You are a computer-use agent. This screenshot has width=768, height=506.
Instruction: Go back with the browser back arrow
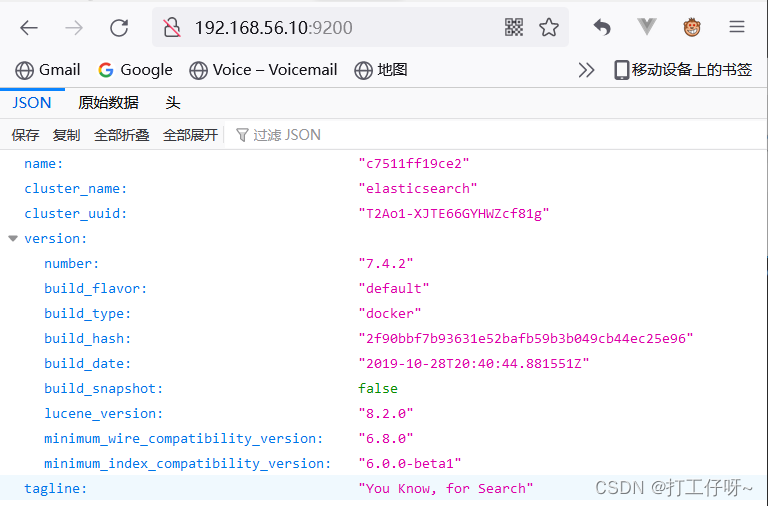tap(29, 27)
